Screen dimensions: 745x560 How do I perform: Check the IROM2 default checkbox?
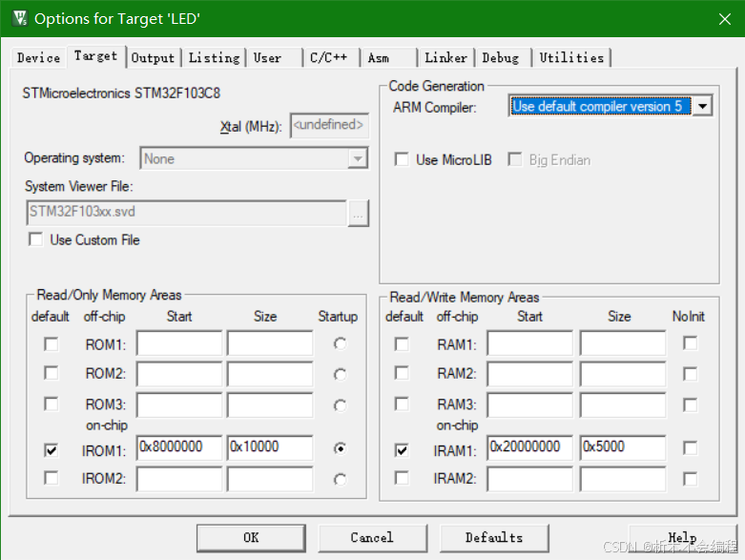tap(52, 478)
